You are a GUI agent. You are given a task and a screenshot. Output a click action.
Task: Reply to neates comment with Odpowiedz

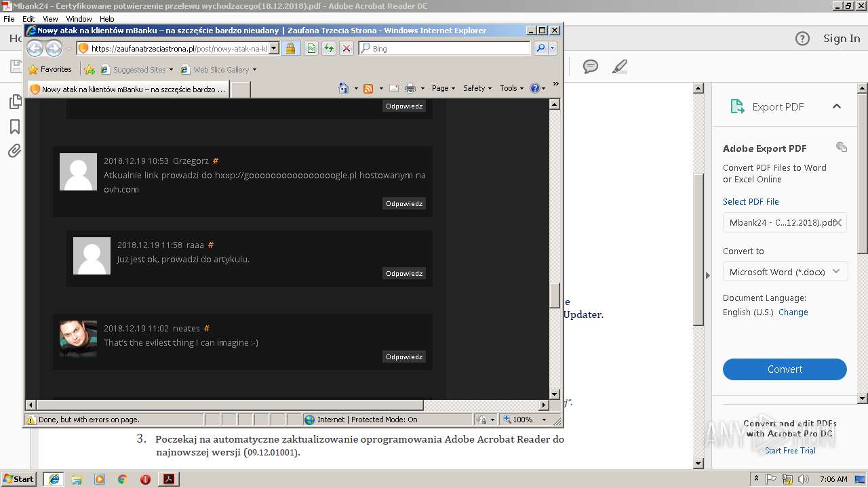(404, 357)
